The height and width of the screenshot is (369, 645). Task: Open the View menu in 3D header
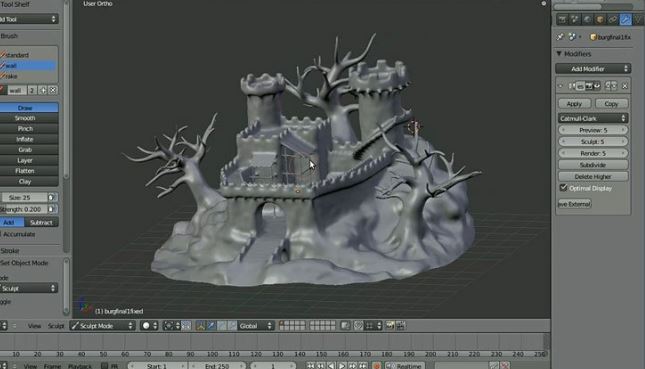point(34,326)
